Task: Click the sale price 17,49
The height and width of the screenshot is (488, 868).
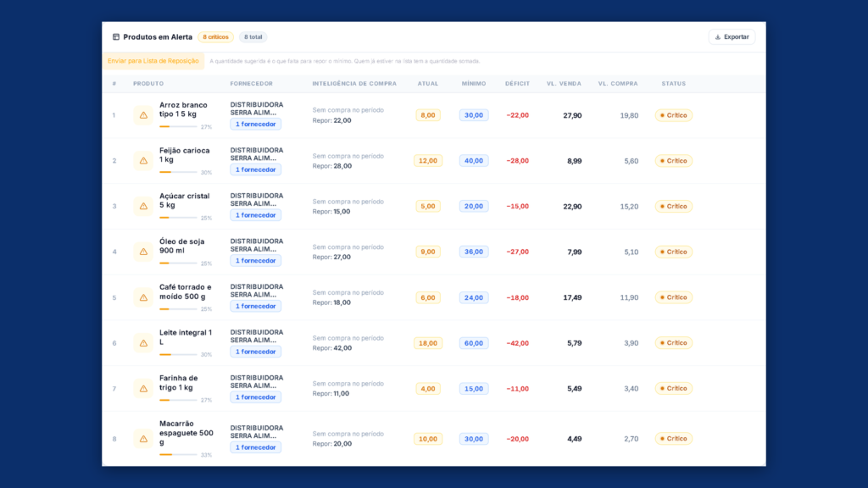Action: click(x=572, y=297)
